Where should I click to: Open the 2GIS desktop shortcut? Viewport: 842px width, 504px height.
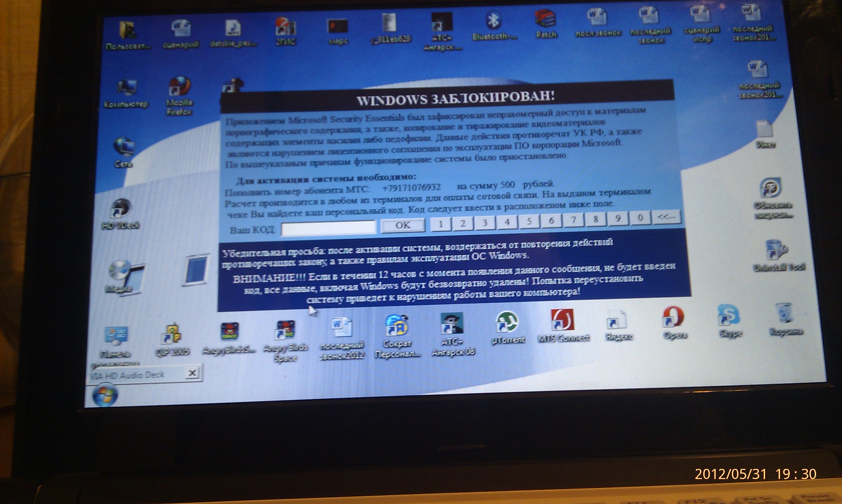[285, 27]
